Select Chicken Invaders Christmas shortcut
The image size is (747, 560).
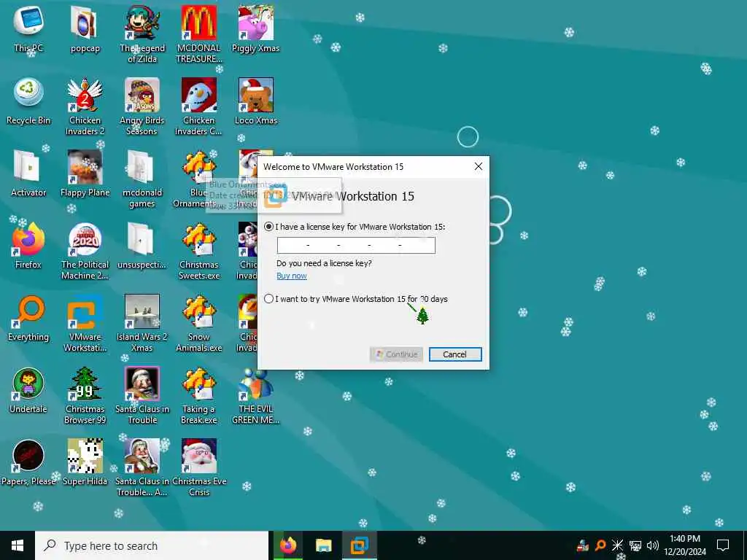point(198,106)
